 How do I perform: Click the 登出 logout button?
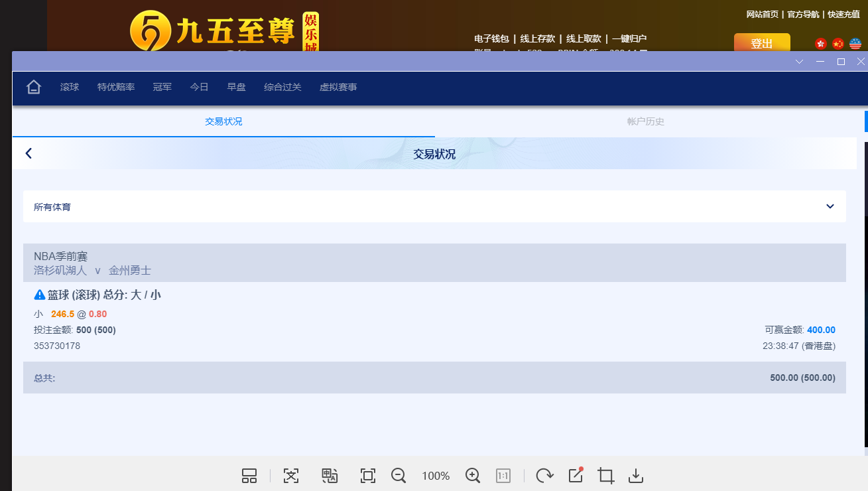tap(762, 42)
